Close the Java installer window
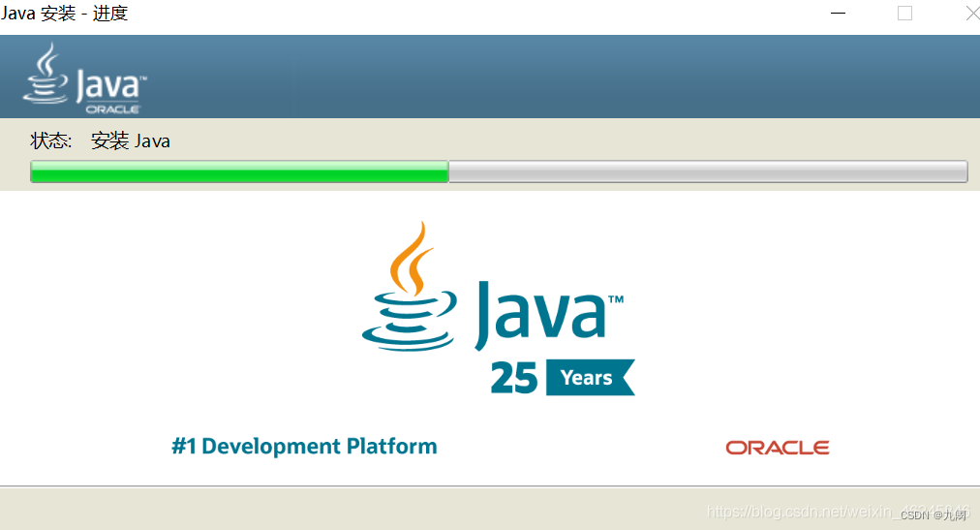Screen dimensions: 980x530 click(x=972, y=14)
